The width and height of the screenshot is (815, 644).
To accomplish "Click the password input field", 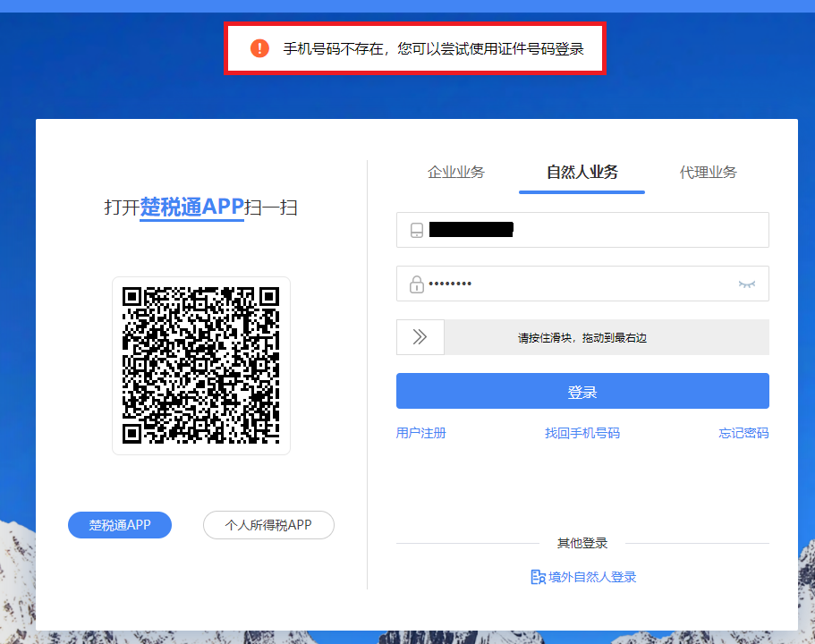I will (582, 284).
